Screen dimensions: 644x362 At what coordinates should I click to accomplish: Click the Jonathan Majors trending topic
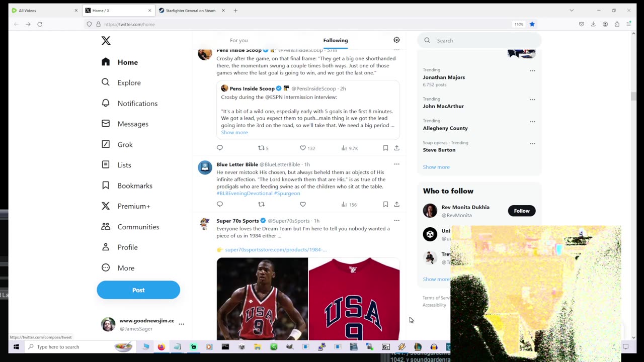click(444, 77)
